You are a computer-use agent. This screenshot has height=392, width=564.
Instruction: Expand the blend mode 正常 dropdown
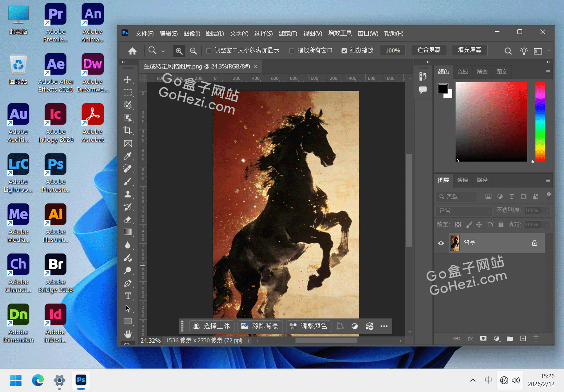point(464,211)
